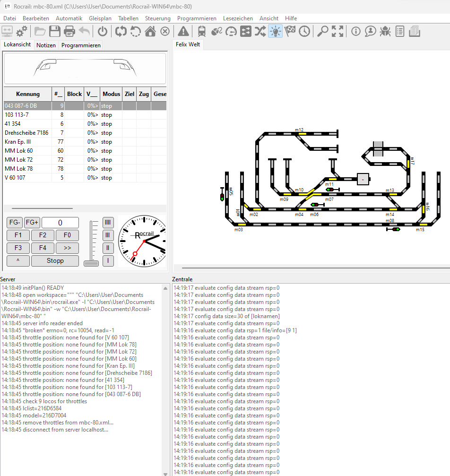Click the mouse icon in the toolbar
450x476 pixels.
click(x=216, y=31)
